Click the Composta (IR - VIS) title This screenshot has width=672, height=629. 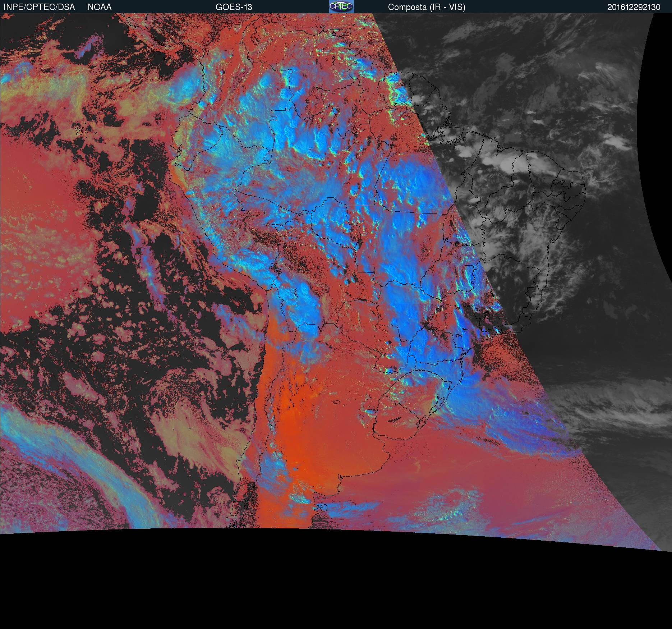click(427, 7)
